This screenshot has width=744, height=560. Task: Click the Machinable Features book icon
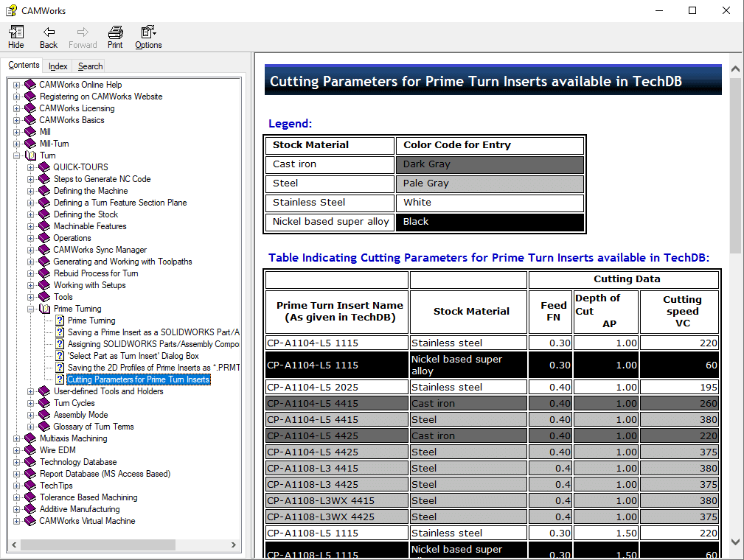pos(44,226)
